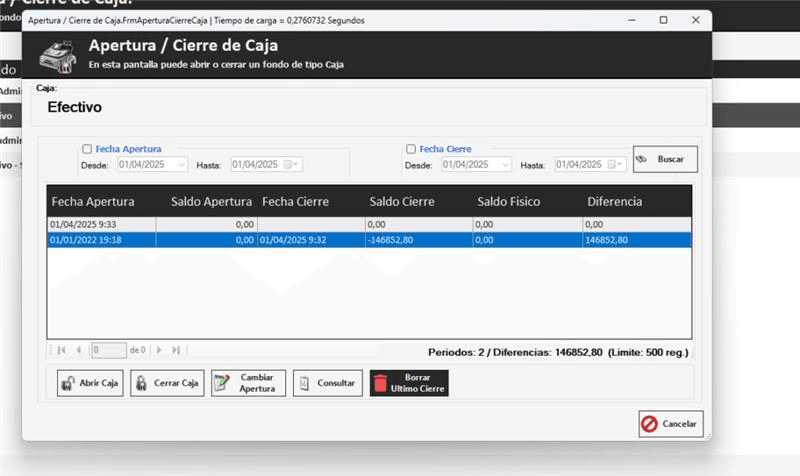This screenshot has height=476, width=800.
Task: Go to the first page of records
Action: 61,350
